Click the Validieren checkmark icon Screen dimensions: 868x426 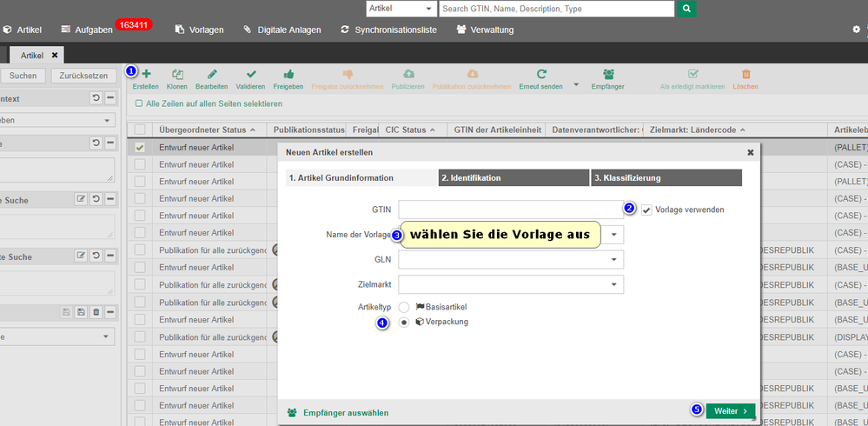(251, 74)
